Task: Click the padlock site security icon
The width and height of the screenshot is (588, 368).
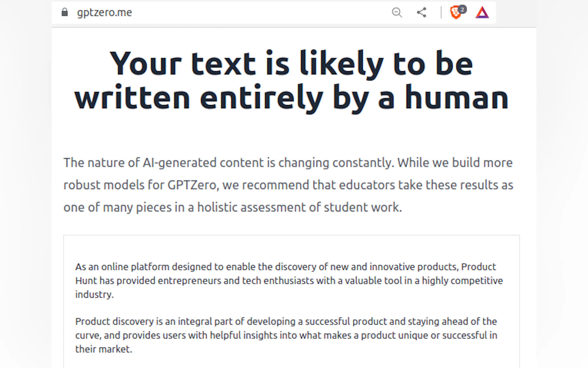Action: [x=64, y=12]
